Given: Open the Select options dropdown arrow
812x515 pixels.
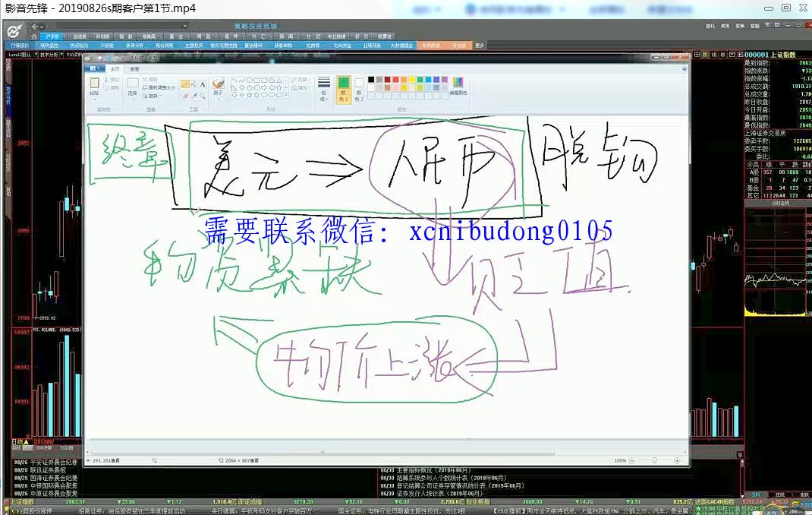Looking at the screenshot, I should (133, 99).
